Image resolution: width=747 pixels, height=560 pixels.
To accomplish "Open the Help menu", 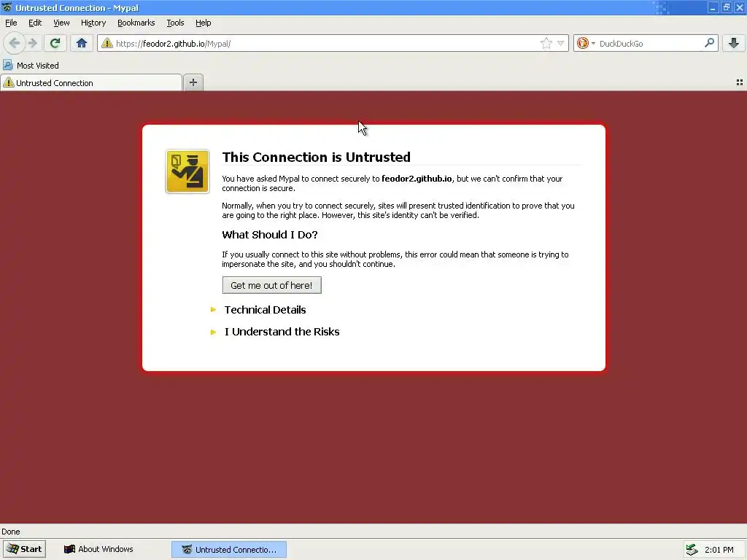I will click(204, 23).
